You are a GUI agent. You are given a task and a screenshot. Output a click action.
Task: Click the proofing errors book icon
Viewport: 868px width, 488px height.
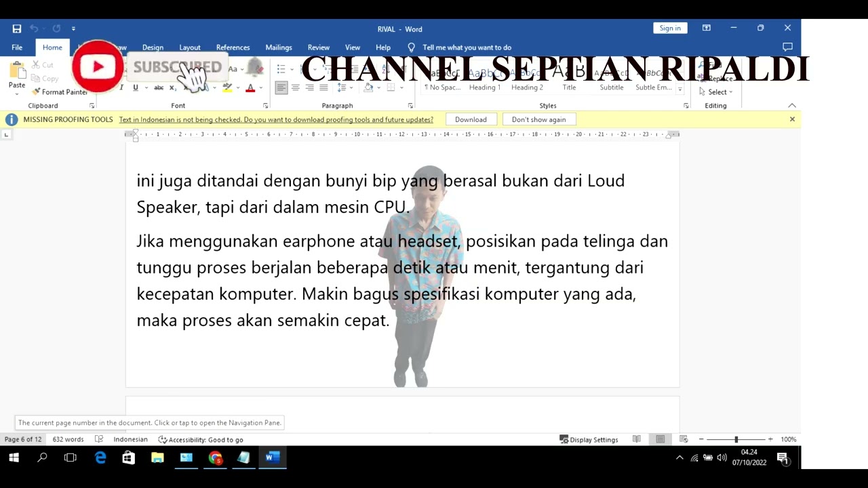point(99,439)
